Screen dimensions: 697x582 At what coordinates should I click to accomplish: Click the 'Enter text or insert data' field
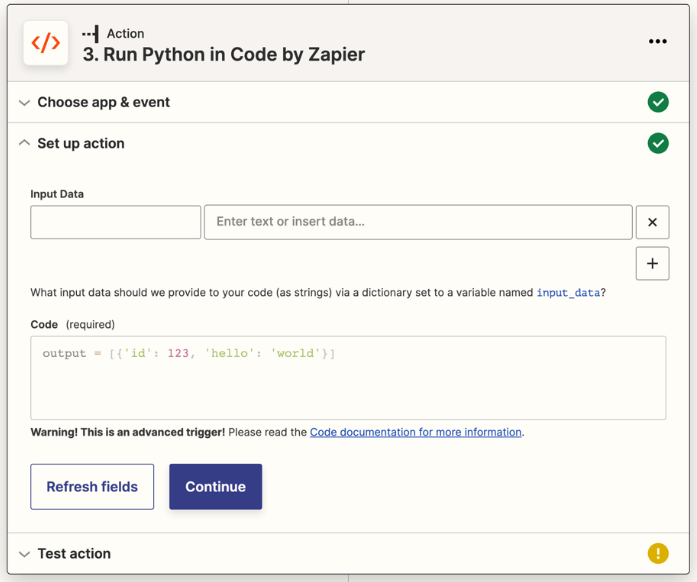417,222
